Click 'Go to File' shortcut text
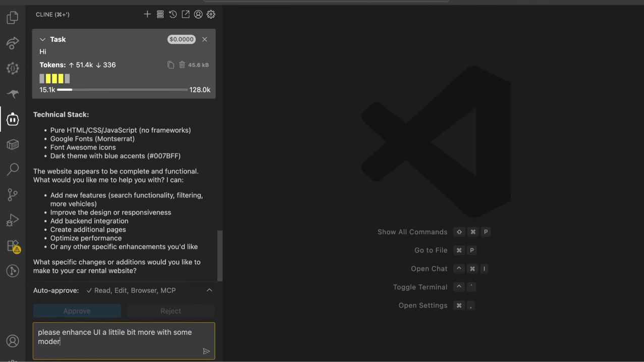 [x=431, y=250]
